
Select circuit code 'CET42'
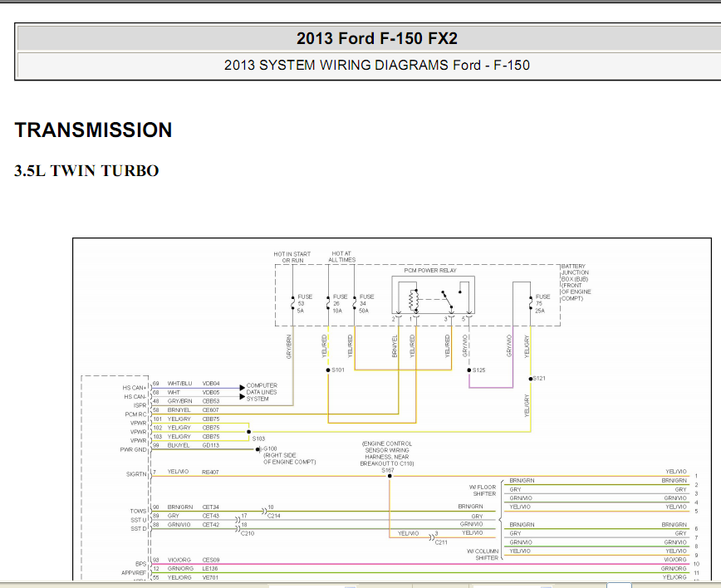(x=211, y=525)
